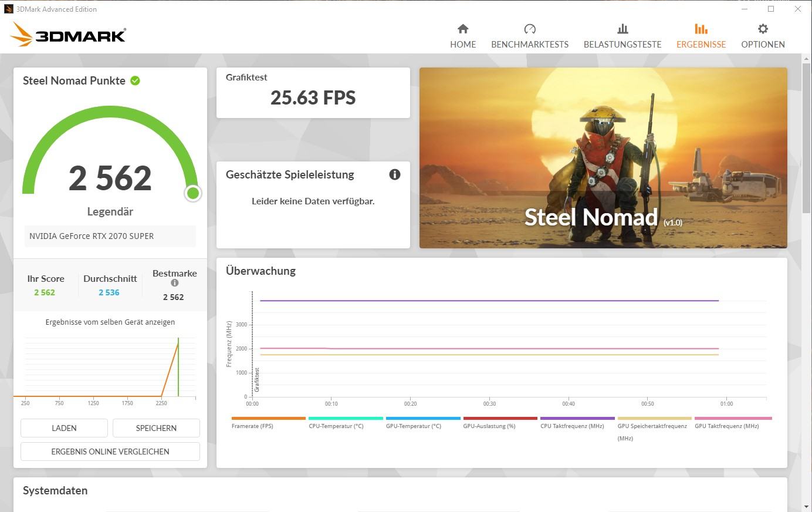Click the purple CPU frequency line in chart
Viewport: 812px width, 512px height.
(x=489, y=301)
